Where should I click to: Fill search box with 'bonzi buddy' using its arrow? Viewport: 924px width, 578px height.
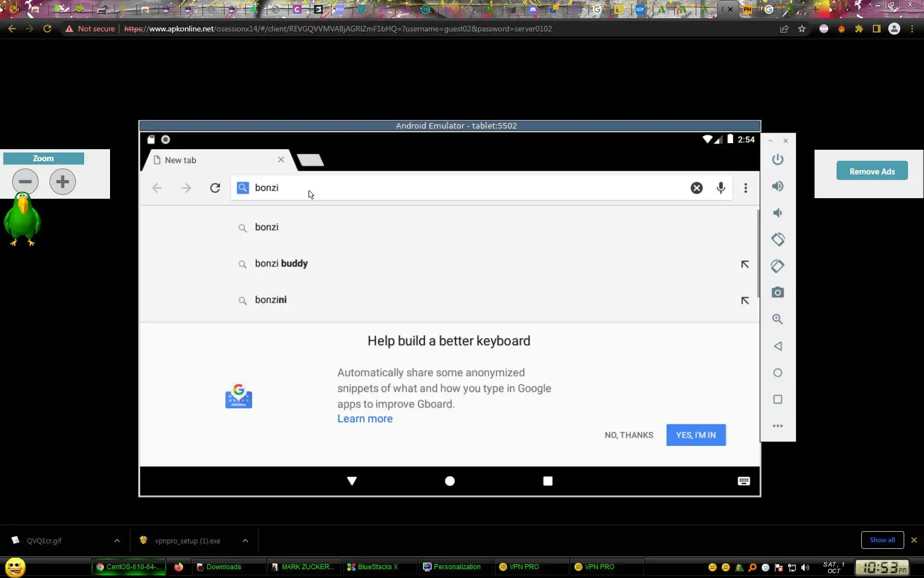(745, 264)
